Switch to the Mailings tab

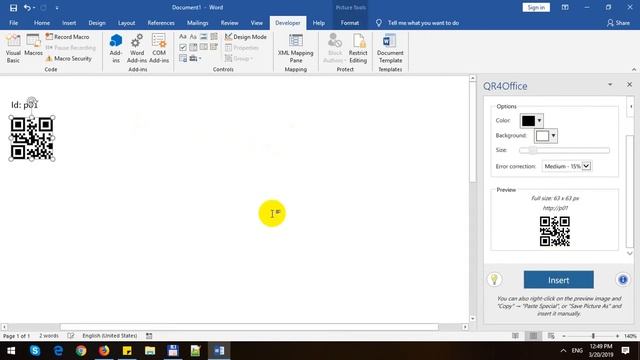pyautogui.click(x=198, y=23)
